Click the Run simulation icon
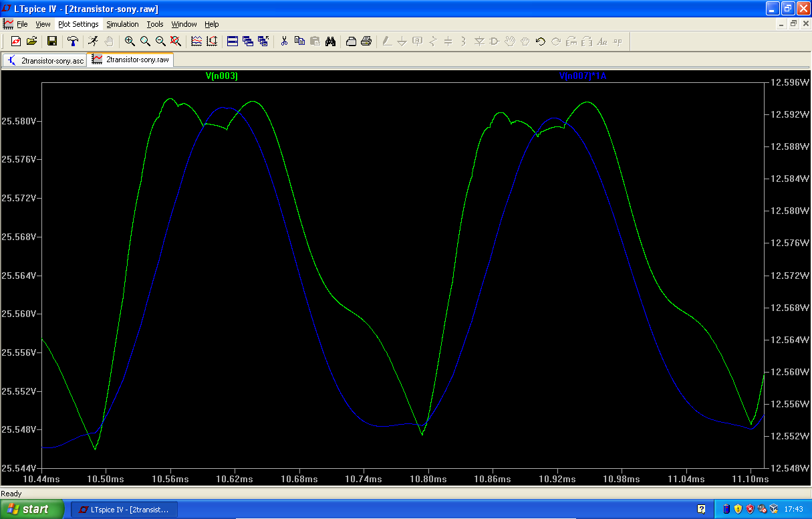The width and height of the screenshot is (812, 519). point(94,41)
